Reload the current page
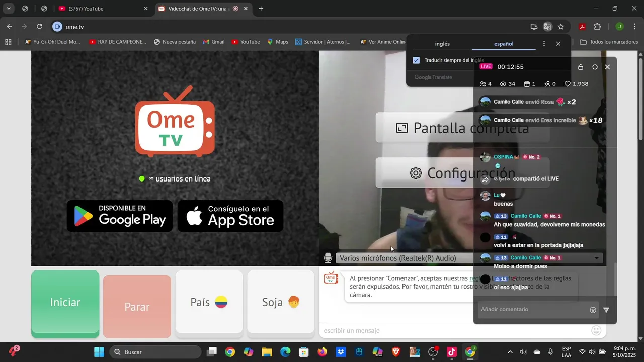The width and height of the screenshot is (644, 362). click(x=39, y=27)
